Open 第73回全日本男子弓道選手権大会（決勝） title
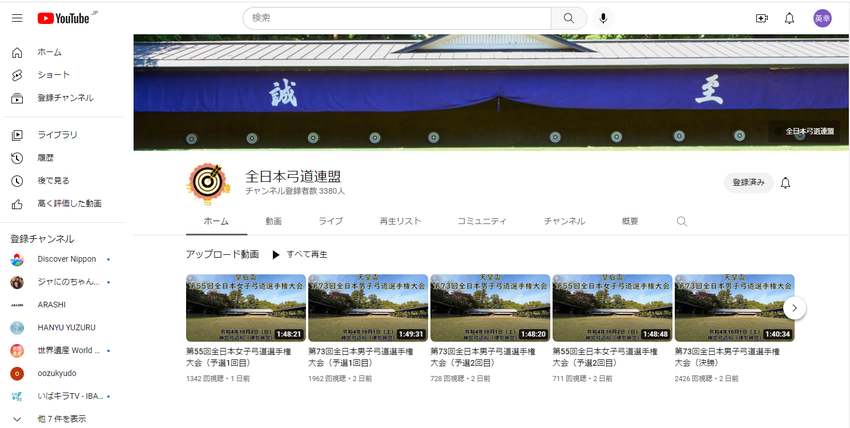Screen dimensions: 850x428 pos(727,357)
